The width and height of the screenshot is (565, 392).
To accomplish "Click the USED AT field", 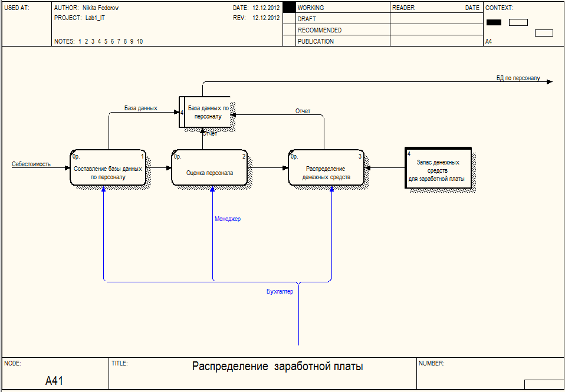I will coord(27,24).
